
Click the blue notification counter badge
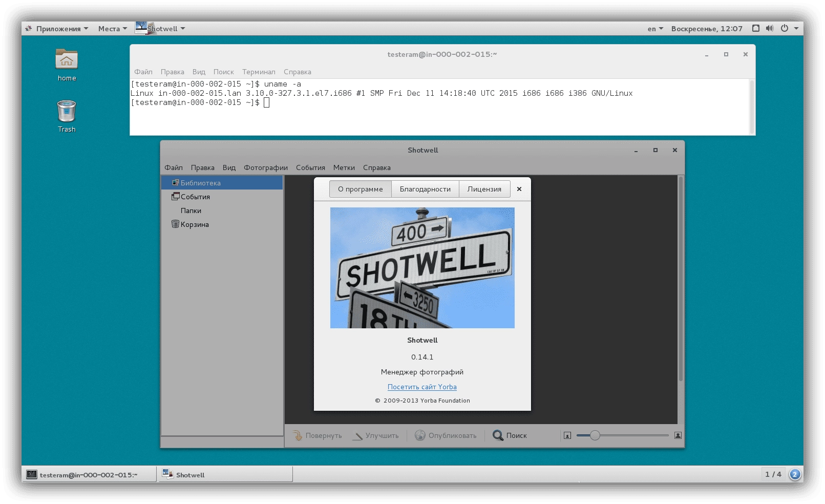(794, 474)
